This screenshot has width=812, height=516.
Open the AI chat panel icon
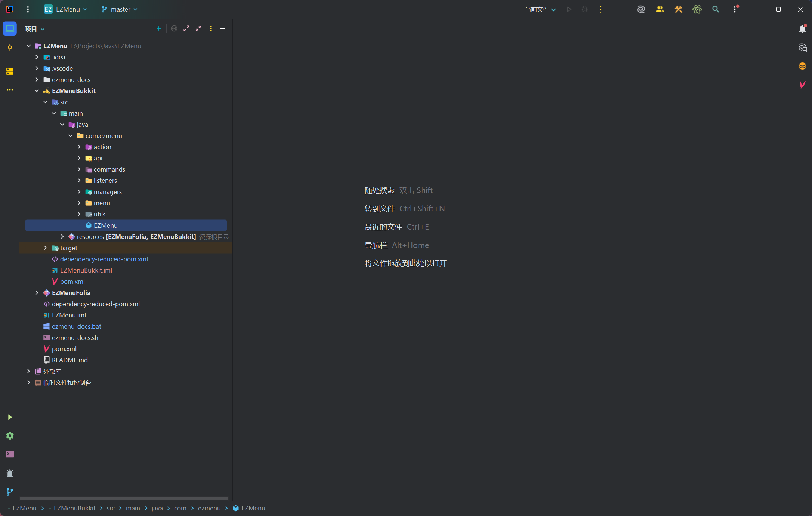pyautogui.click(x=802, y=47)
